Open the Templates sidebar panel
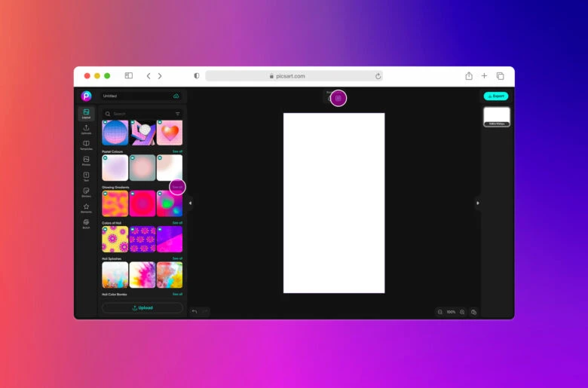588x388 pixels. (86, 145)
